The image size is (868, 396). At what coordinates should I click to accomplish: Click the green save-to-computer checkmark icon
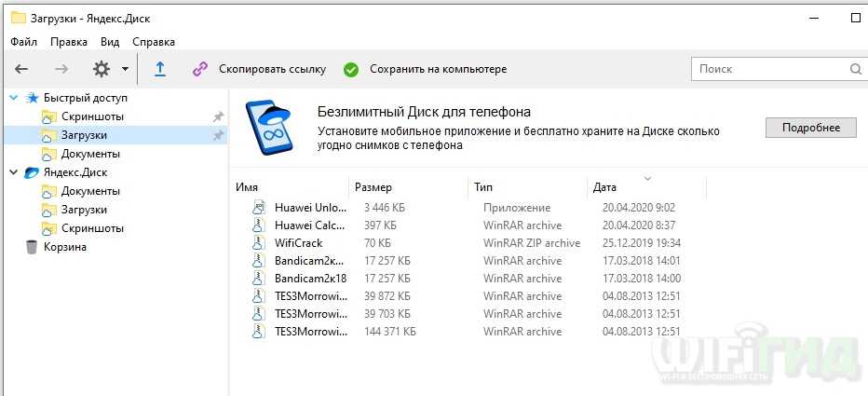tap(351, 69)
